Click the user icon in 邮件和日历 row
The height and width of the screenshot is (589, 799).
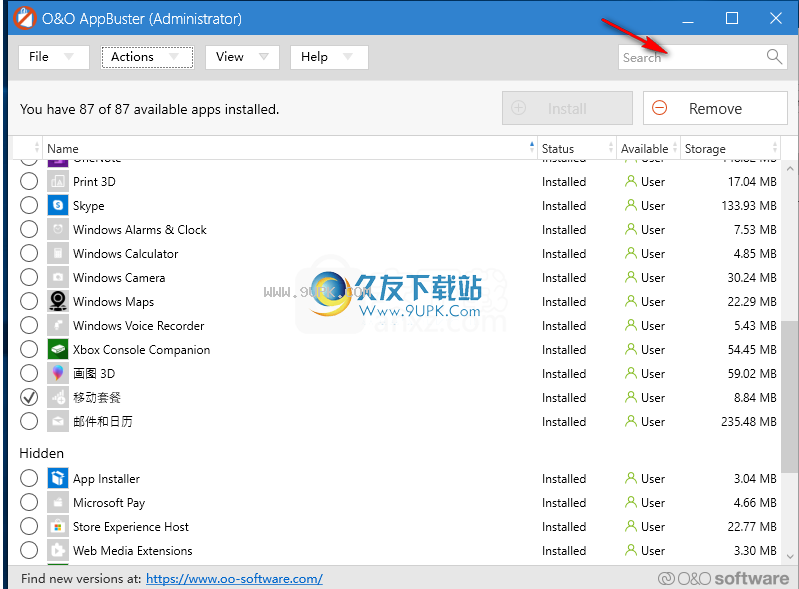[x=631, y=421]
